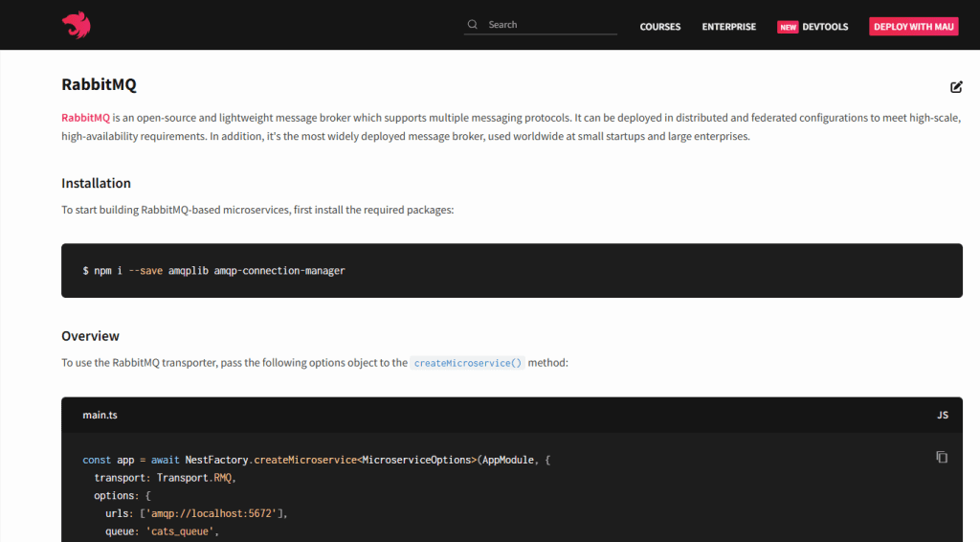Copy the main.ts code snippet
The image size is (980, 542).
tap(942, 457)
